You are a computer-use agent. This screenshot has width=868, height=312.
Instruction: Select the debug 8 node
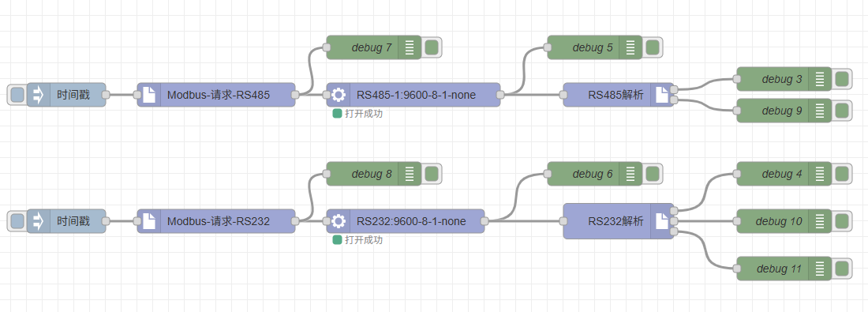pos(374,174)
